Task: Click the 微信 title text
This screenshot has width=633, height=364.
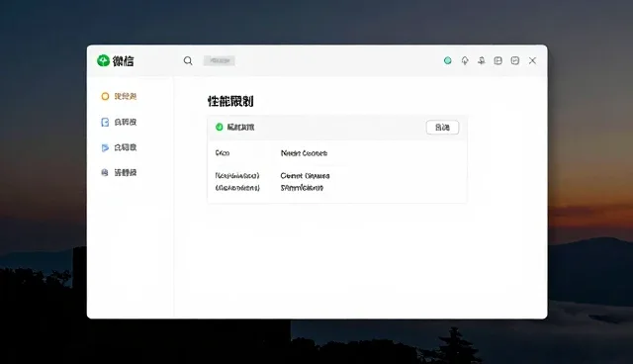Action: tap(123, 61)
